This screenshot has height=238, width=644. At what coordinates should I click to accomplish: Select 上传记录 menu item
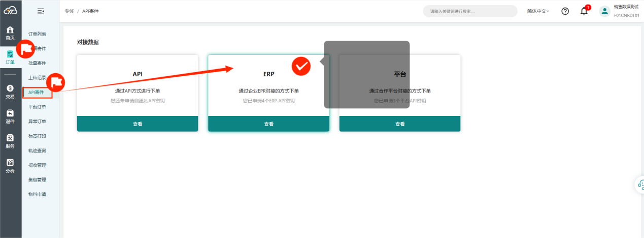(37, 78)
